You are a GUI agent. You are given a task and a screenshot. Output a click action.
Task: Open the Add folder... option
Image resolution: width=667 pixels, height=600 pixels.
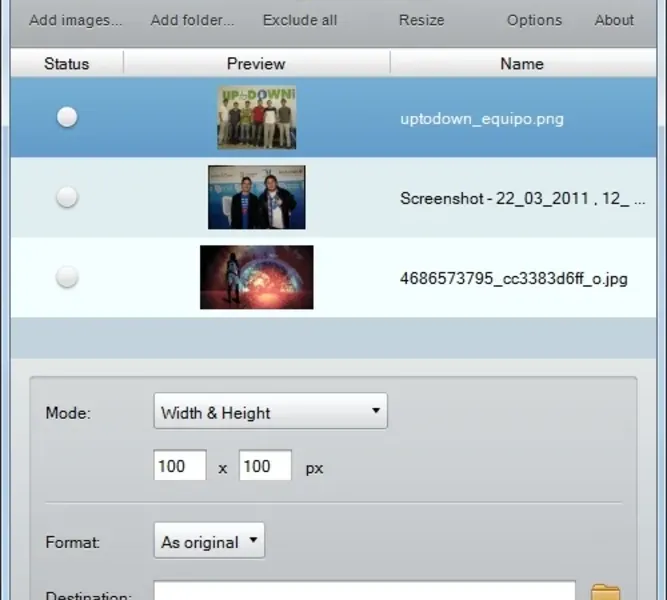[x=192, y=20]
